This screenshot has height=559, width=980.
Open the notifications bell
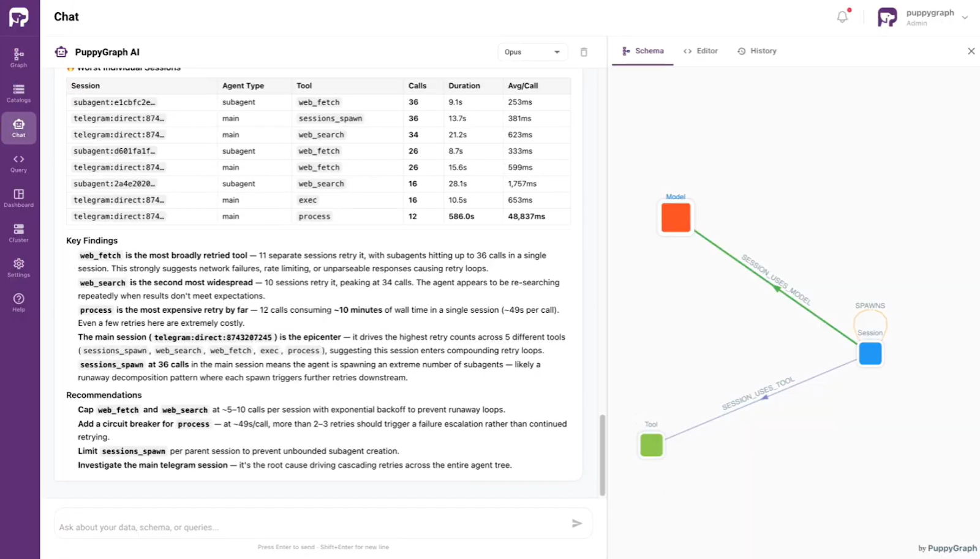coord(843,17)
